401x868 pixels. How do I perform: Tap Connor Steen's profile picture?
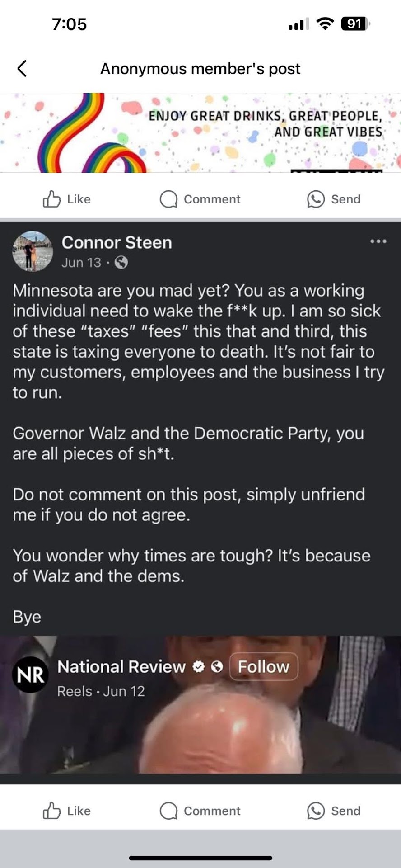pos(33,251)
